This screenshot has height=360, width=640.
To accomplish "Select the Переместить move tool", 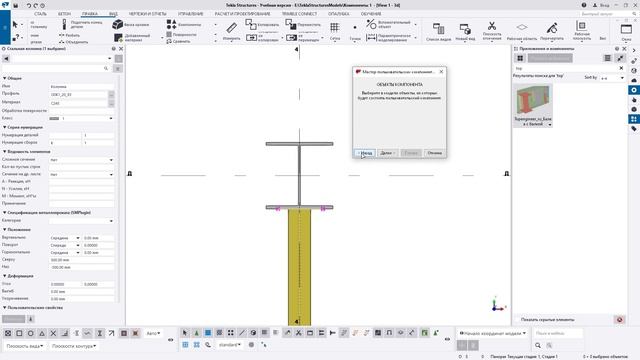I will click(x=303, y=24).
